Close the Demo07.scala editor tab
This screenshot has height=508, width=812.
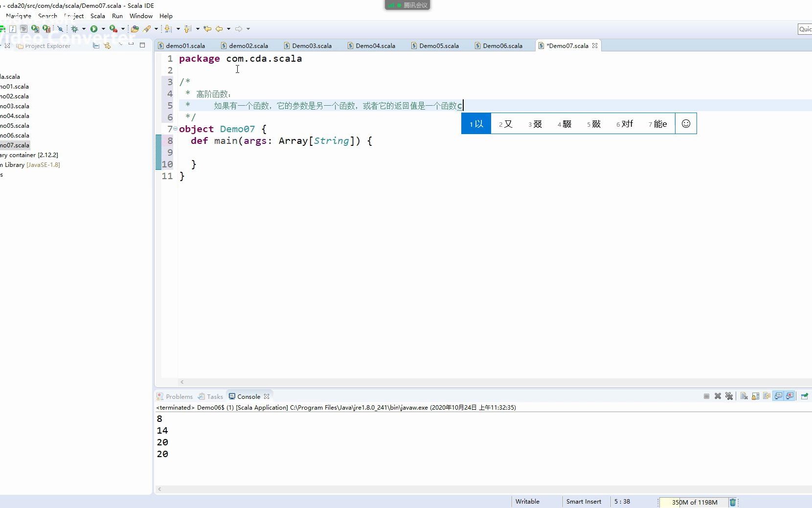pos(595,46)
